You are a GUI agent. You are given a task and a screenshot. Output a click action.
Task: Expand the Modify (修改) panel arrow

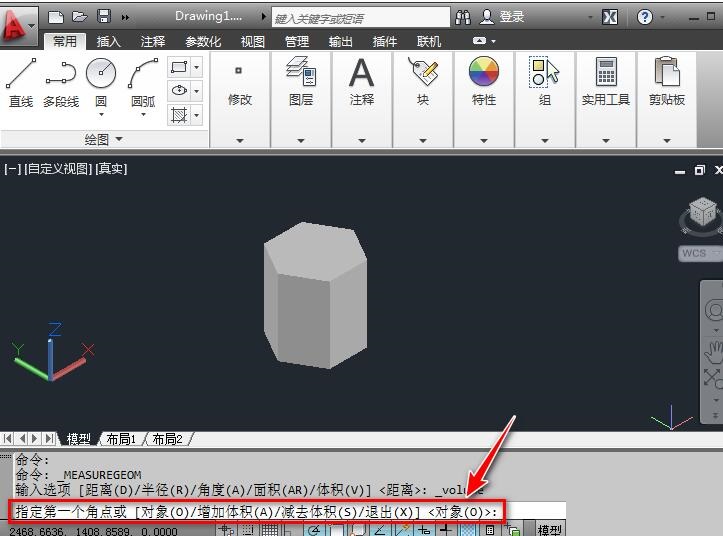point(240,140)
